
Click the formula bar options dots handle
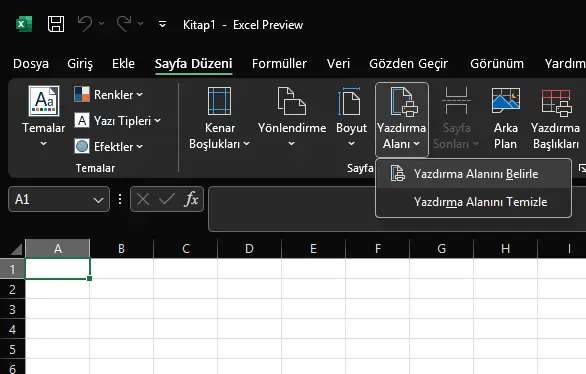click(x=120, y=199)
